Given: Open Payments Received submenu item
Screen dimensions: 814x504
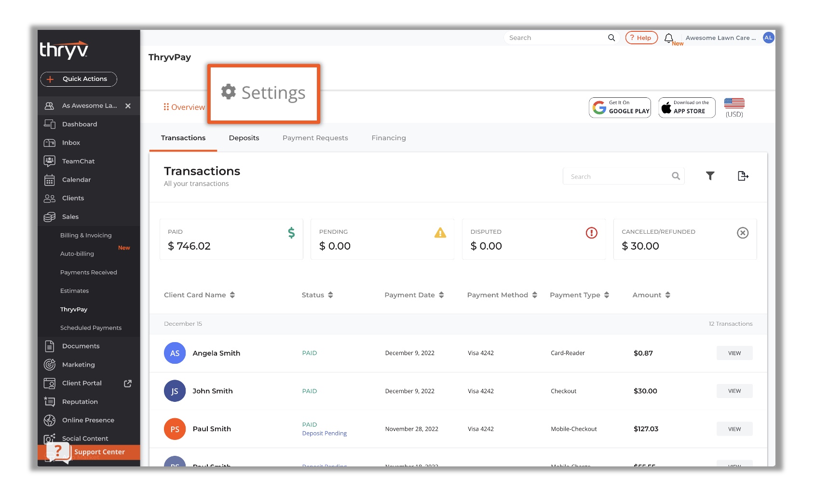Looking at the screenshot, I should pos(89,272).
